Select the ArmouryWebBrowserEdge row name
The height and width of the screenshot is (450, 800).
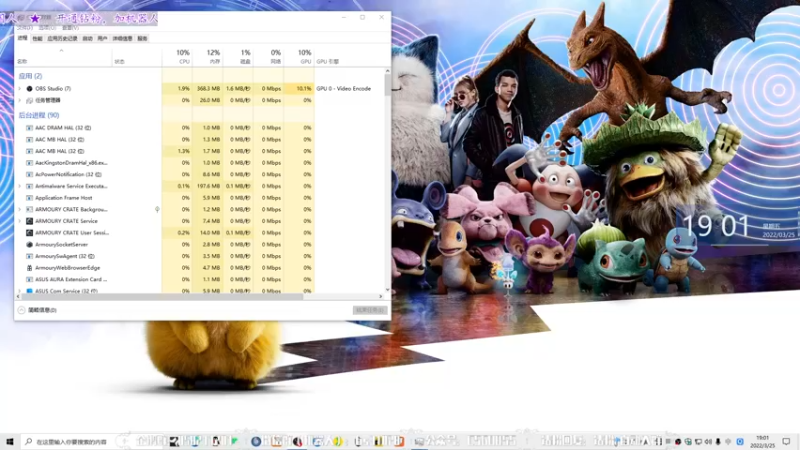click(x=67, y=268)
